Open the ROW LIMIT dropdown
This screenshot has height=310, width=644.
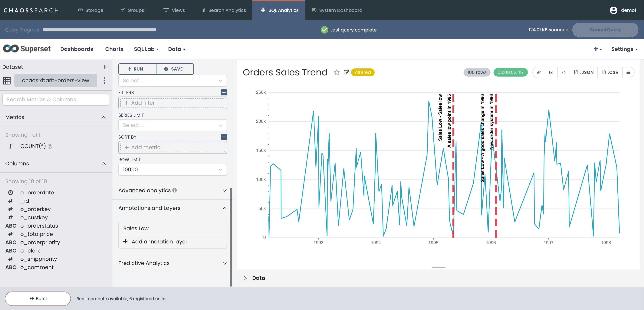(172, 170)
